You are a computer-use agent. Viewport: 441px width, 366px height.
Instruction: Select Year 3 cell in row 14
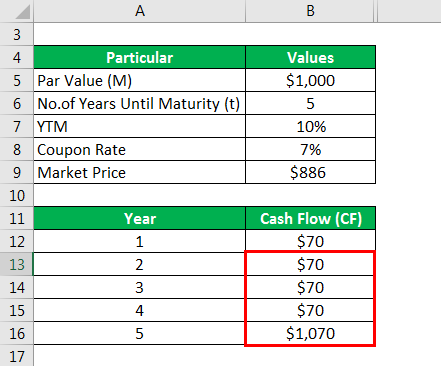click(x=140, y=287)
